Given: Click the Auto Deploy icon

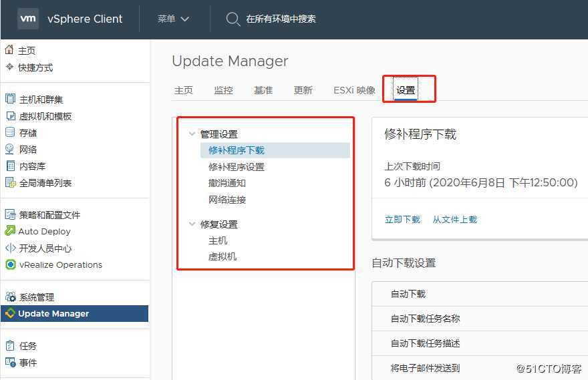Looking at the screenshot, I should (10, 231).
